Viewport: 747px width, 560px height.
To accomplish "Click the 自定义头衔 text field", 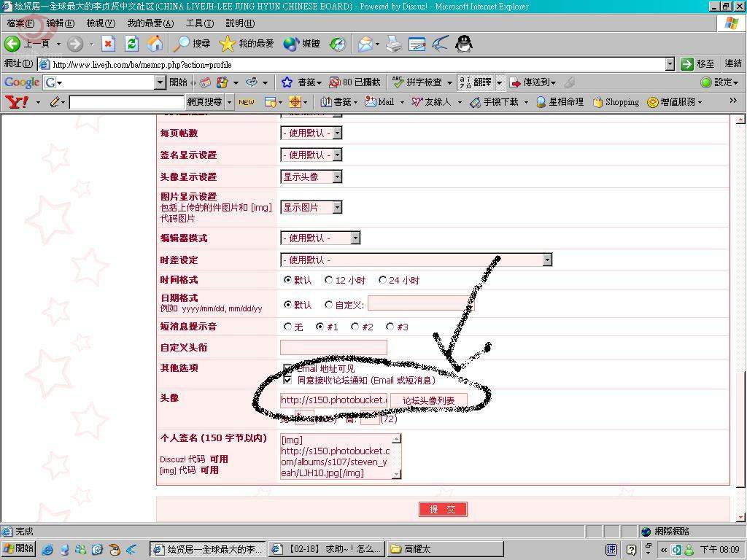I will pyautogui.click(x=333, y=348).
